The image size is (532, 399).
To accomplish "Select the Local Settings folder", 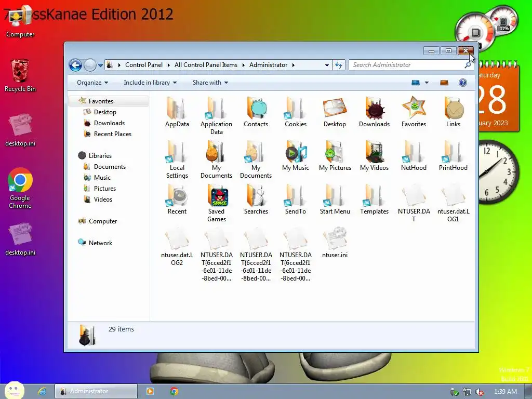I will 177,159.
